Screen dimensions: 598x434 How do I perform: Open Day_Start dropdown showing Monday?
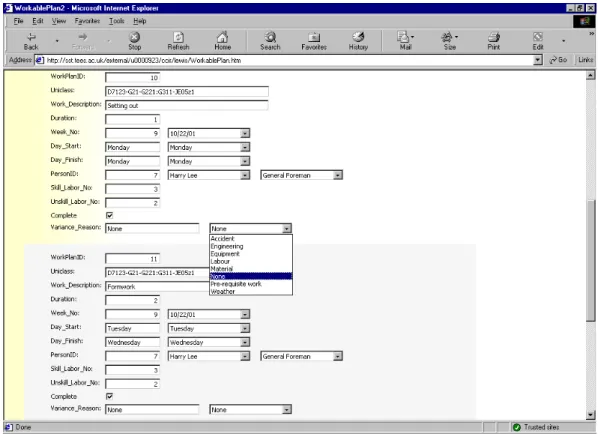245,147
